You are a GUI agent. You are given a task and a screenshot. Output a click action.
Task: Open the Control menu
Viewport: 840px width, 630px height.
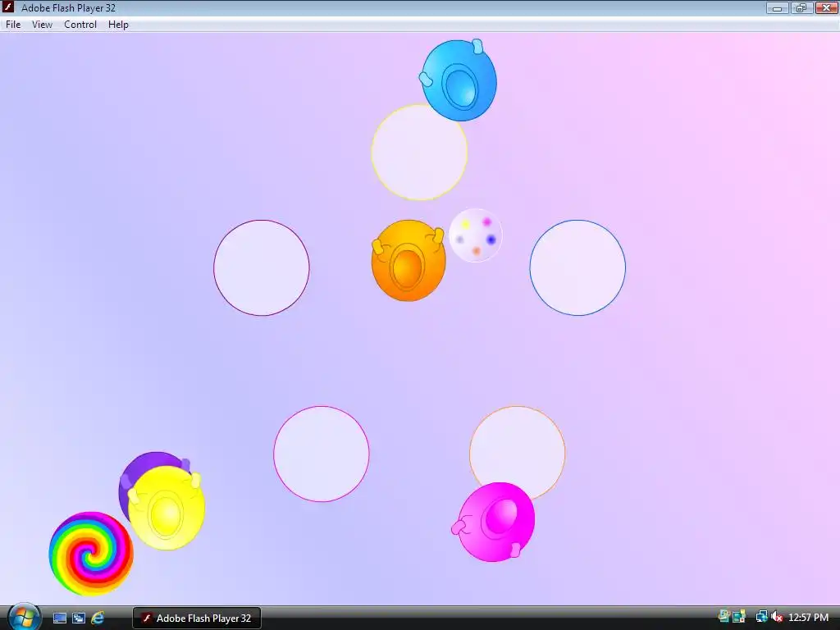tap(80, 25)
